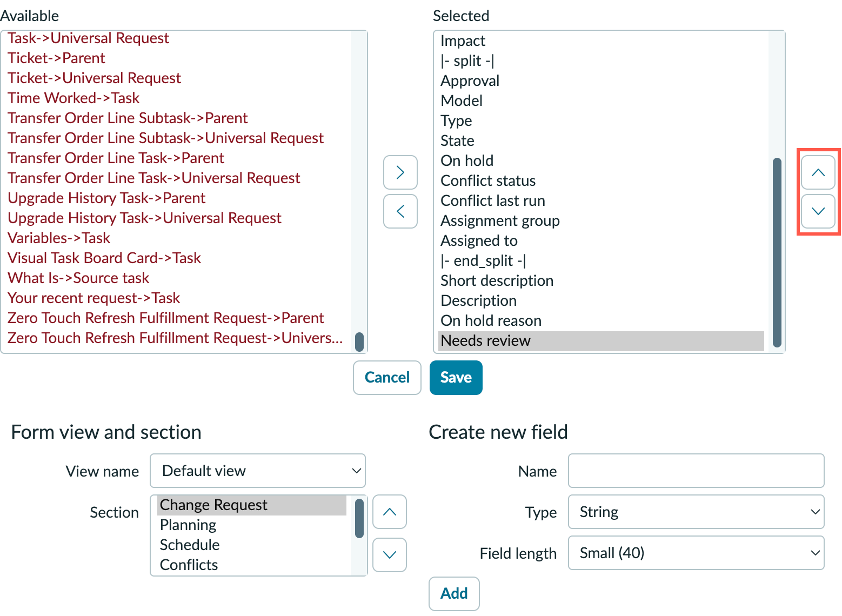This screenshot has height=616, width=842.
Task: Select truncated Zero Touch Refresh Fulfillment Request->Univers... item
Action: 175,338
